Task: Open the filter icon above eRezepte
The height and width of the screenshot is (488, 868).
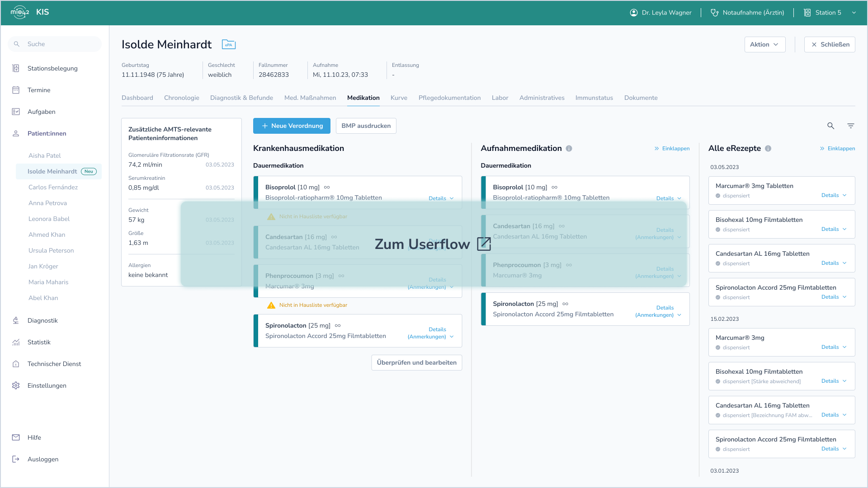Action: [x=850, y=126]
